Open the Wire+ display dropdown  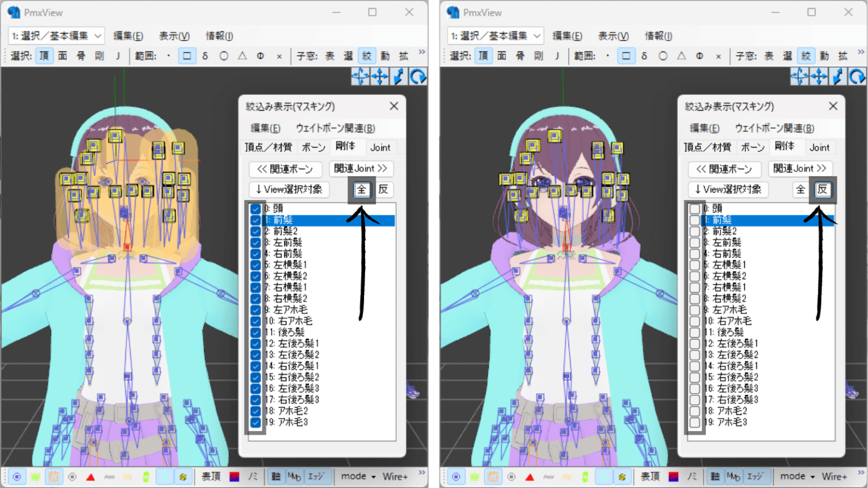point(396,476)
